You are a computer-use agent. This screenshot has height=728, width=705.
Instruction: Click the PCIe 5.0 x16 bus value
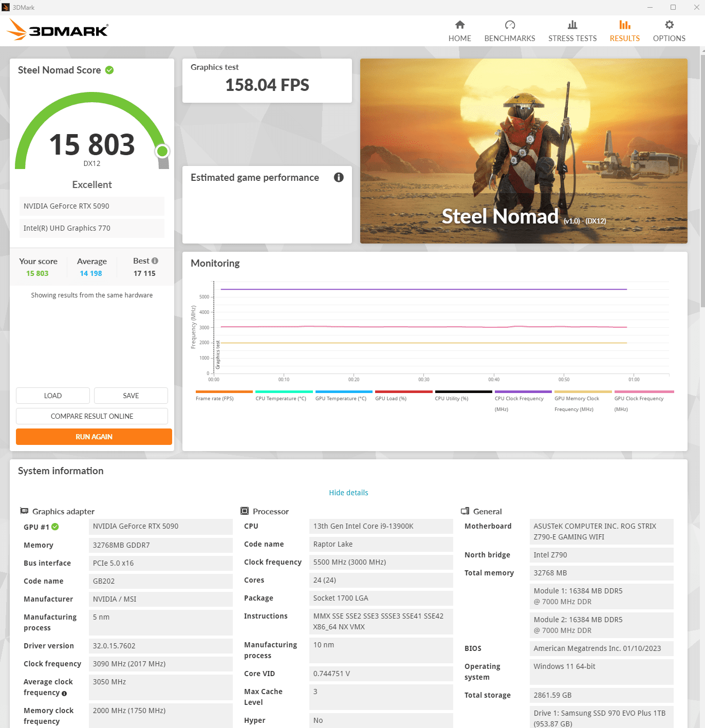point(161,563)
